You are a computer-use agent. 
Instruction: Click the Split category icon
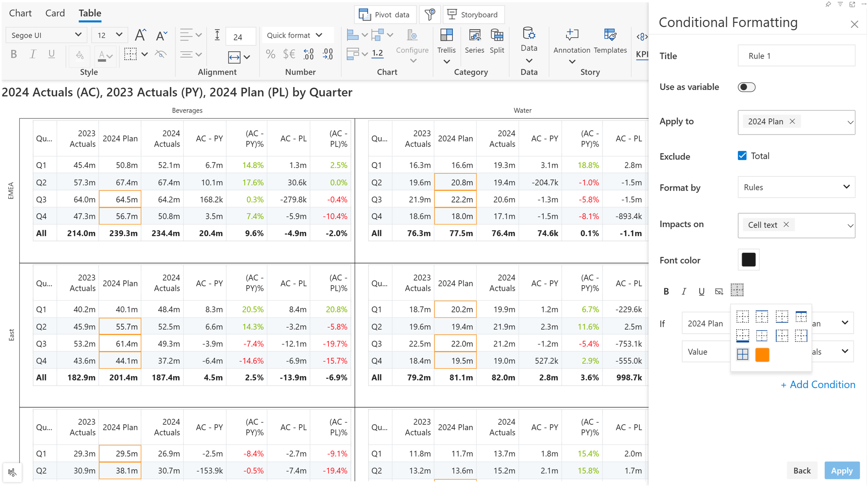(x=497, y=35)
